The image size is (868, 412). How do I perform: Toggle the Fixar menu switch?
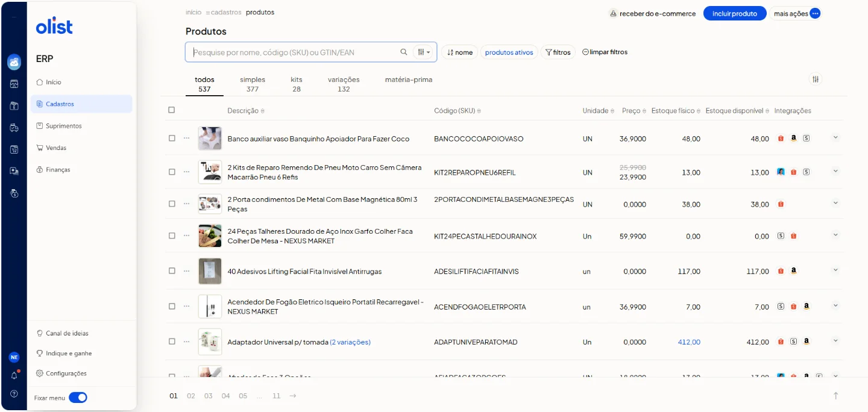78,398
